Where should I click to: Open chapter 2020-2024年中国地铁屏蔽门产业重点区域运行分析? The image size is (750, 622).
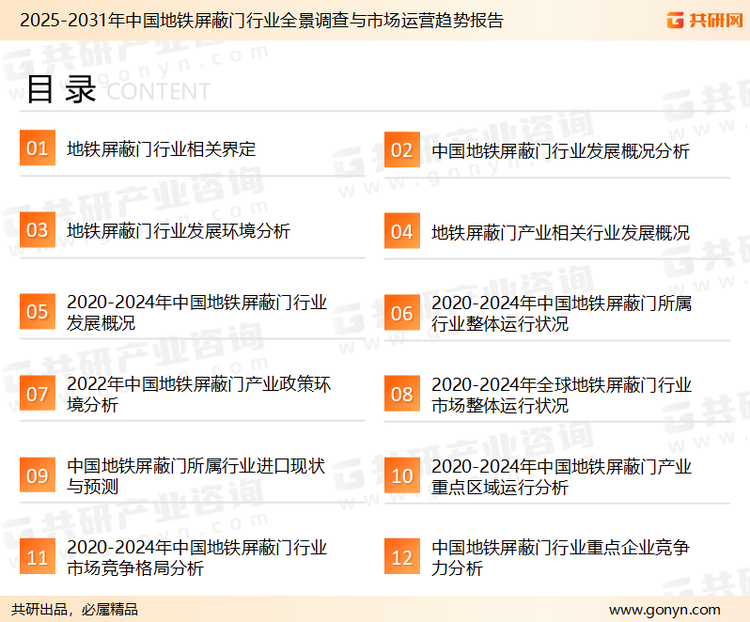point(561,477)
